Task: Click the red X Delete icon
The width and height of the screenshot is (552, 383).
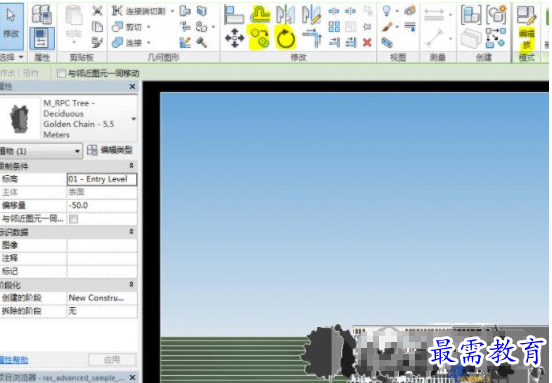Action: [367, 43]
